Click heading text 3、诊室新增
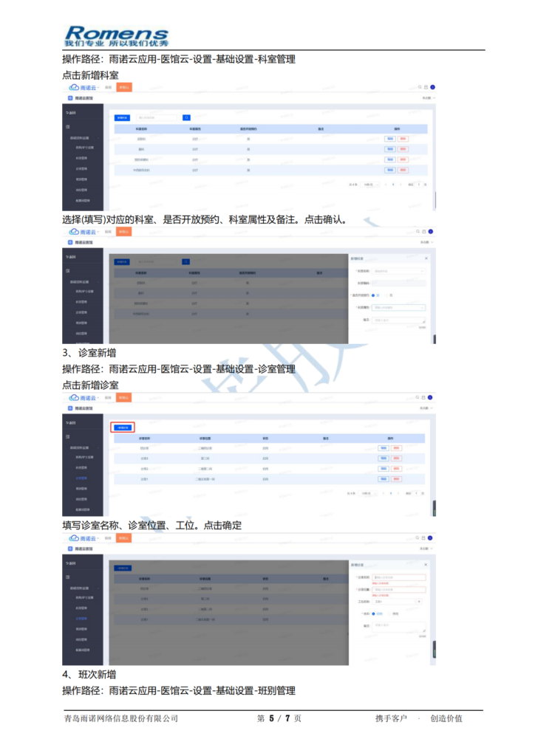 pyautogui.click(x=89, y=353)
